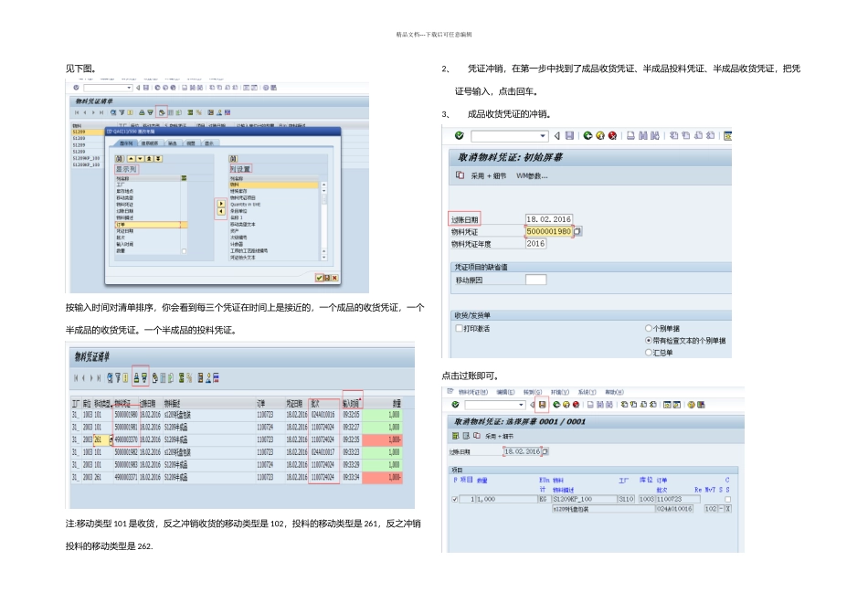Viewport: 868px width, 614px height.
Task: Click green Enter checkmark in initial screen toolbar
Action: coord(460,135)
